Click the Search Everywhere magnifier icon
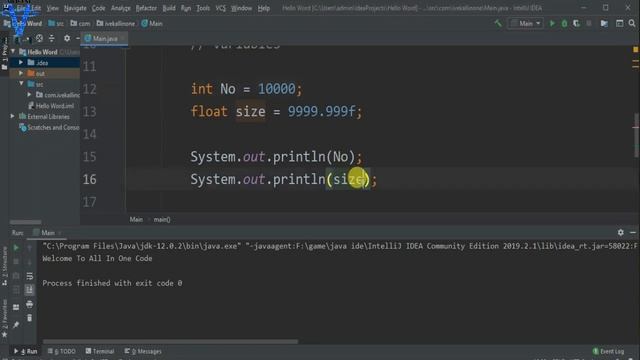 [x=632, y=24]
